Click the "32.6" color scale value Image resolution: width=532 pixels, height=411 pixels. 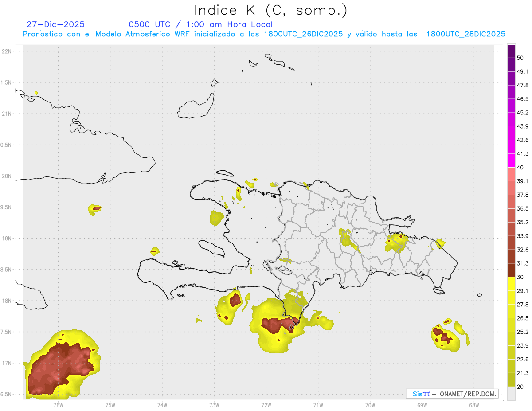click(523, 250)
